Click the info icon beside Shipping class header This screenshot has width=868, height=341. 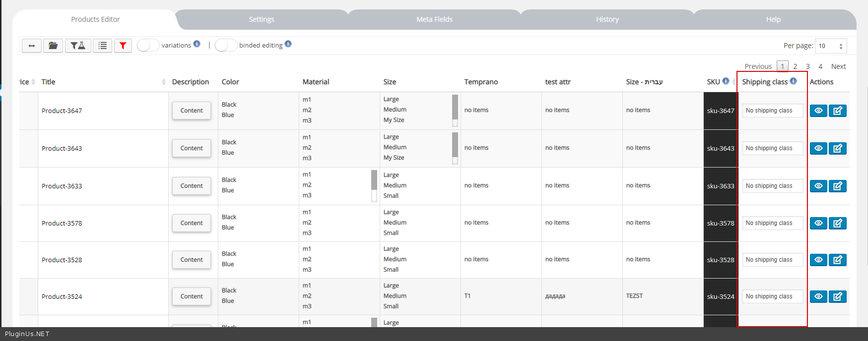pyautogui.click(x=793, y=81)
